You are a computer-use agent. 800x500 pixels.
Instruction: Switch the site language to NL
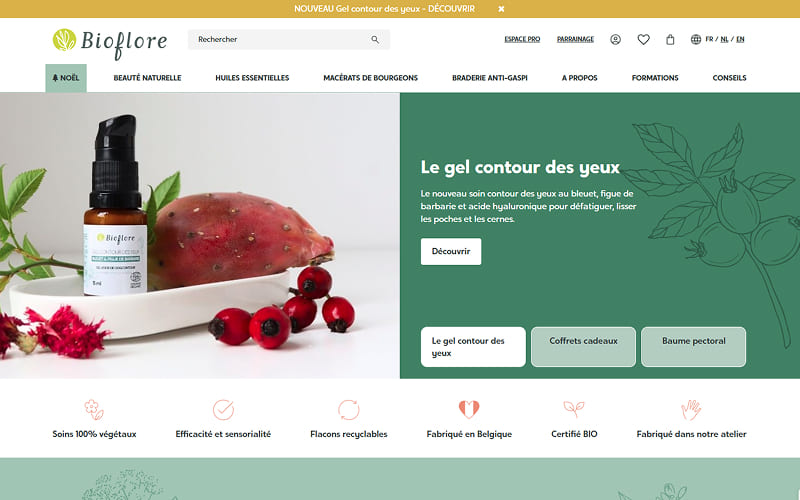[724, 39]
